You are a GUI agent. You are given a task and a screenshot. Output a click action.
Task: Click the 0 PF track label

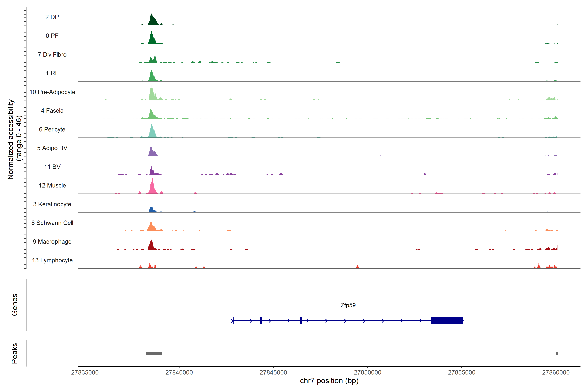tap(52, 36)
